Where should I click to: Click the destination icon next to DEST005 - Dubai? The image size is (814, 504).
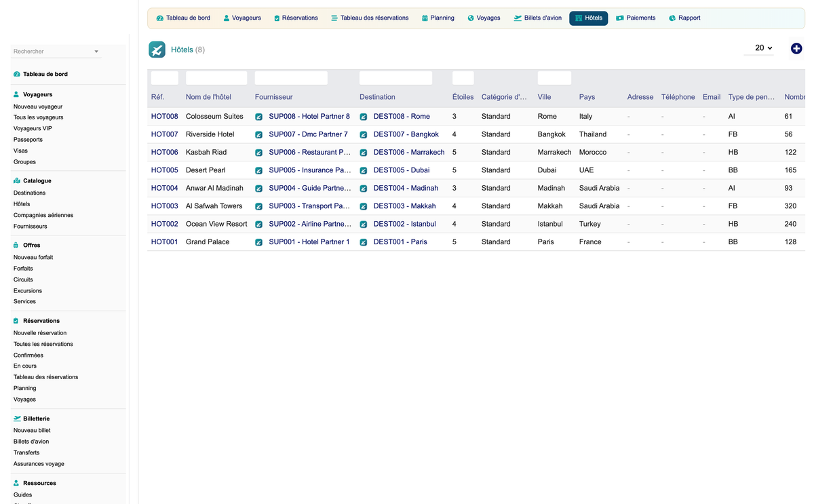click(364, 170)
